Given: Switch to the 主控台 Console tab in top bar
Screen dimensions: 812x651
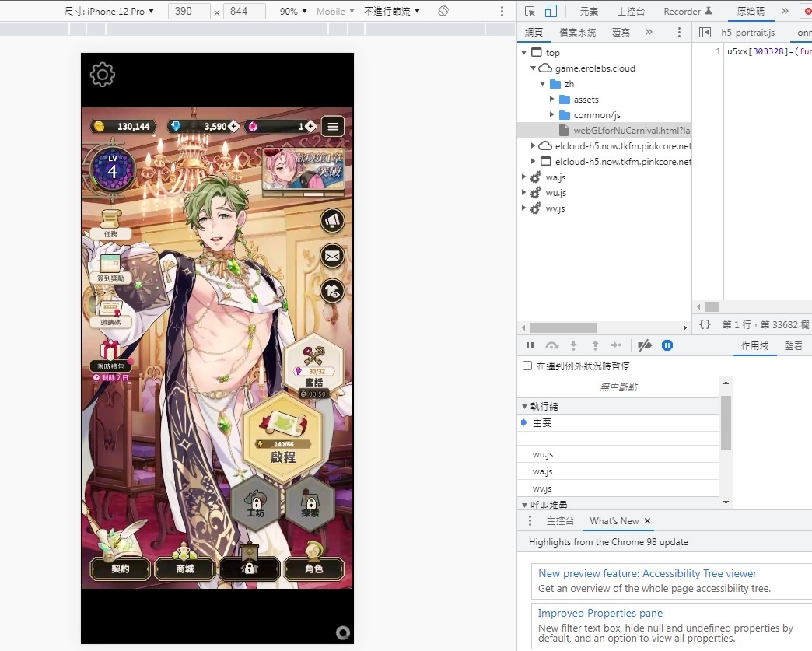Looking at the screenshot, I should pyautogui.click(x=631, y=12).
